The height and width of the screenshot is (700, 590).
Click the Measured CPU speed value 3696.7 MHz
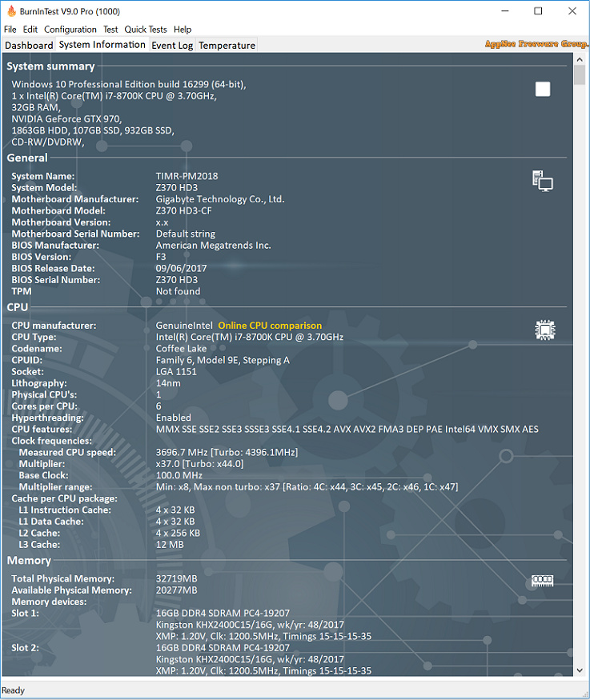tap(227, 452)
